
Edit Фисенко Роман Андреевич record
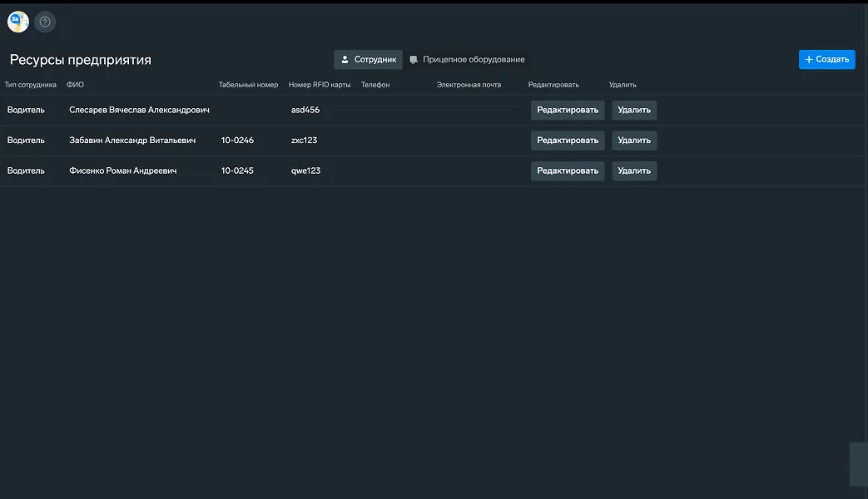(568, 171)
